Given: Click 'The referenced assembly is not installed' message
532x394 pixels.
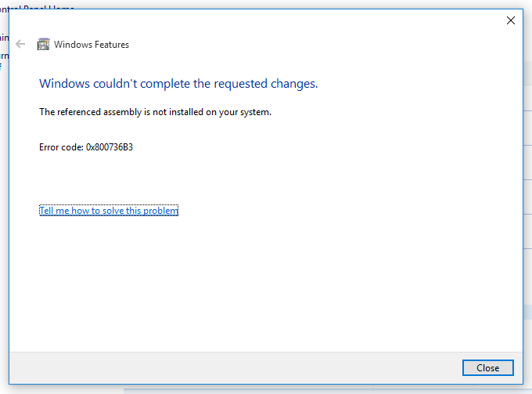Looking at the screenshot, I should click(155, 112).
